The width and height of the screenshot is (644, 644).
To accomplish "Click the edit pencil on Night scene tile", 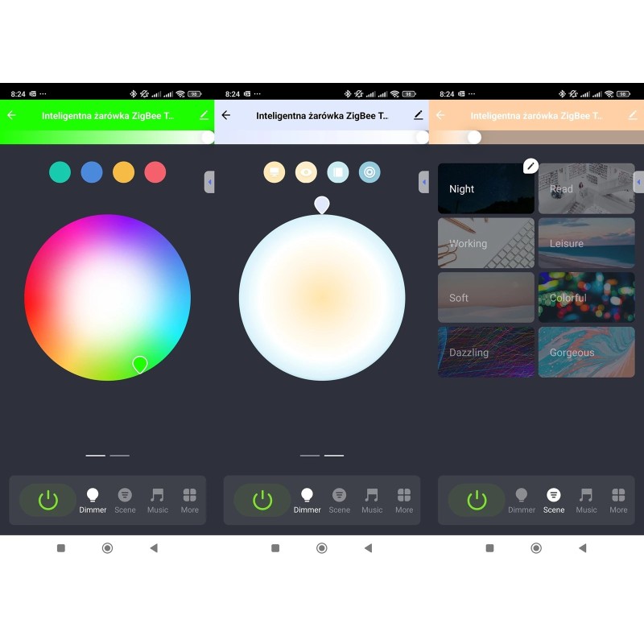I will coord(530,166).
